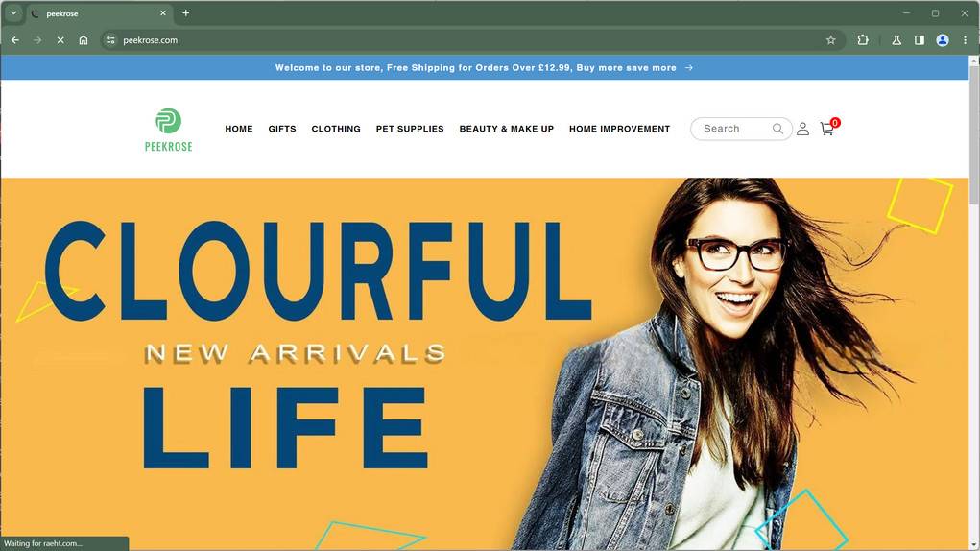Click the search magnifier icon
The width and height of the screenshot is (980, 551).
(x=777, y=129)
